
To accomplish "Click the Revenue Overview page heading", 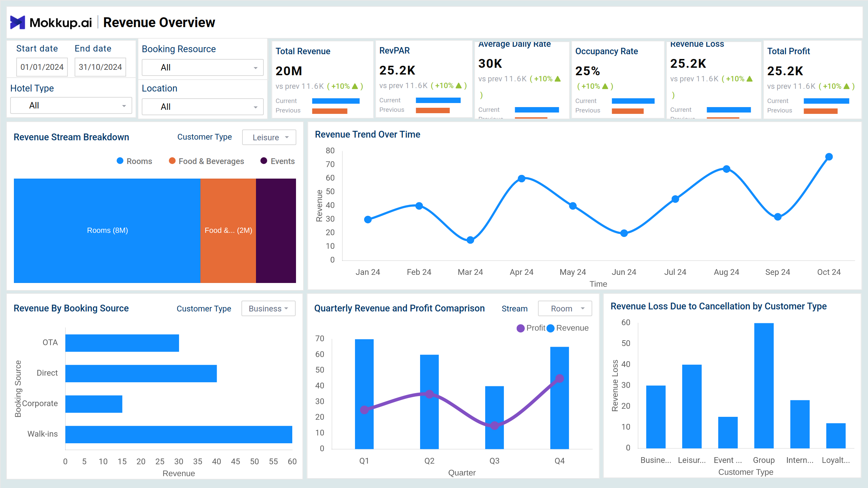I will click(159, 22).
